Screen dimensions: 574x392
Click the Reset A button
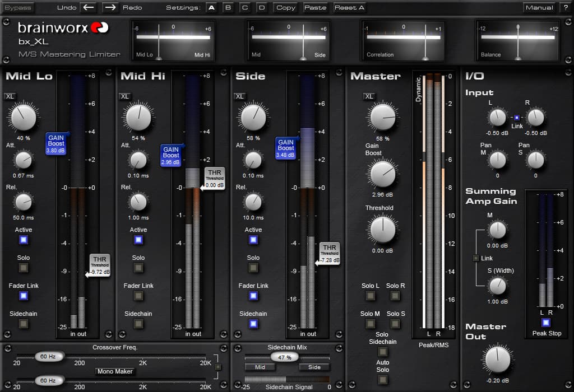coord(349,7)
